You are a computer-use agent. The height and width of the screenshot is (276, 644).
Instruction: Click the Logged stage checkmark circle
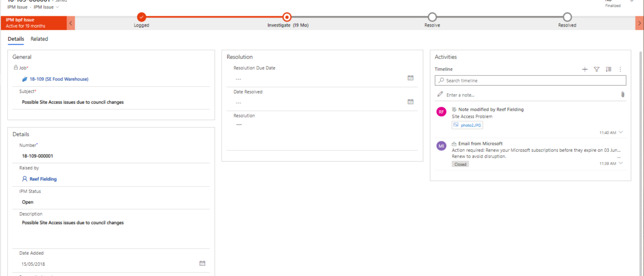pos(142,17)
